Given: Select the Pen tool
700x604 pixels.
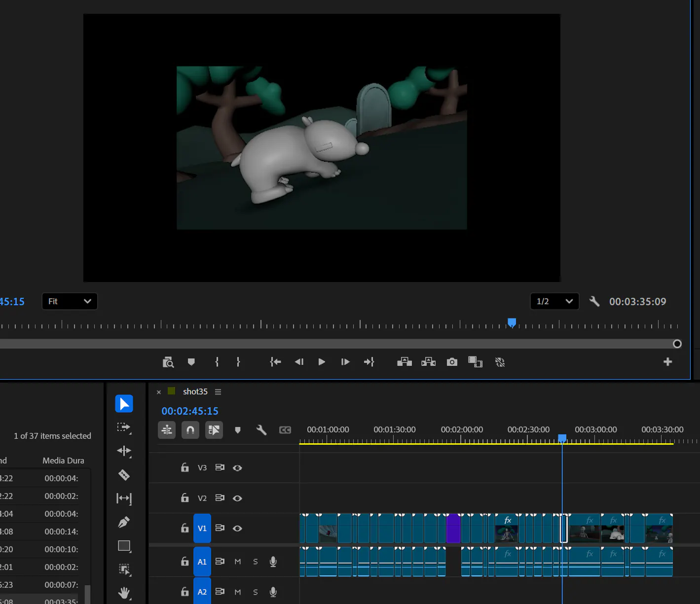Looking at the screenshot, I should coord(124,522).
